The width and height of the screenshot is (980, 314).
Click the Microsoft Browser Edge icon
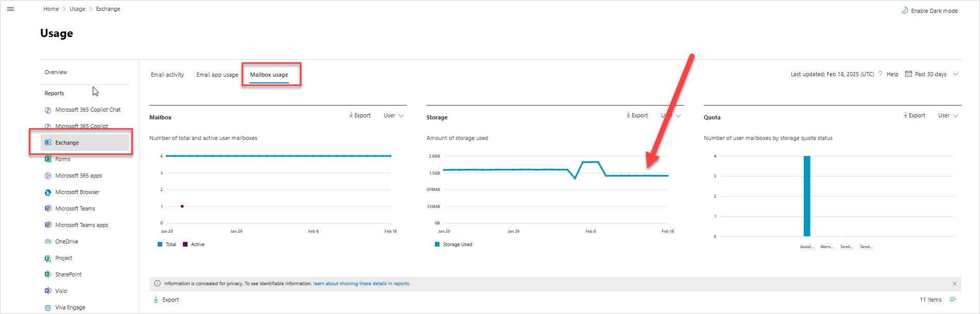(48, 192)
